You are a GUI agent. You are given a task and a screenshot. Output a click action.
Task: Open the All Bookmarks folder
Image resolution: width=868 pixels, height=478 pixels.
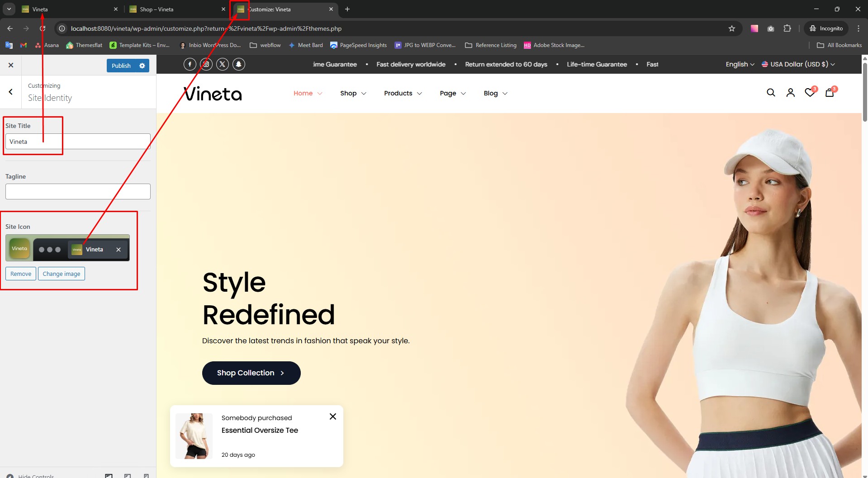(x=840, y=45)
